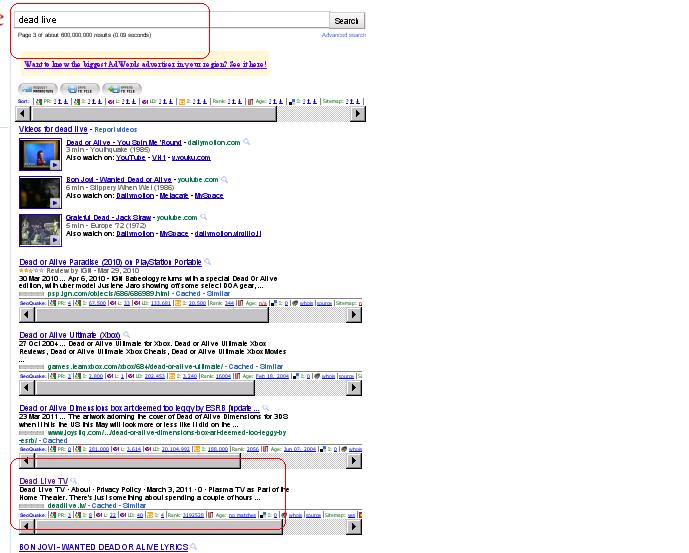Click the Yahoo linkdomain LD icon in Sort bar
Screen dimensions: 689x553
pos(145,102)
